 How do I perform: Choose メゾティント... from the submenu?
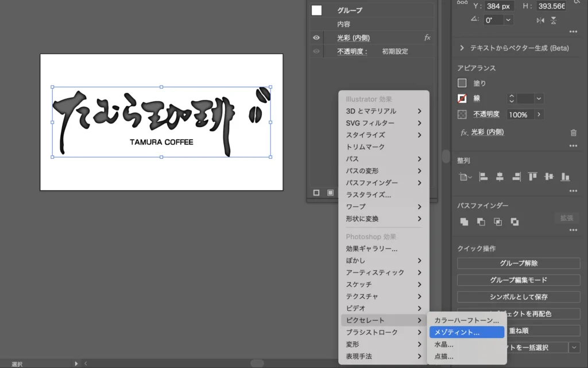pyautogui.click(x=466, y=332)
